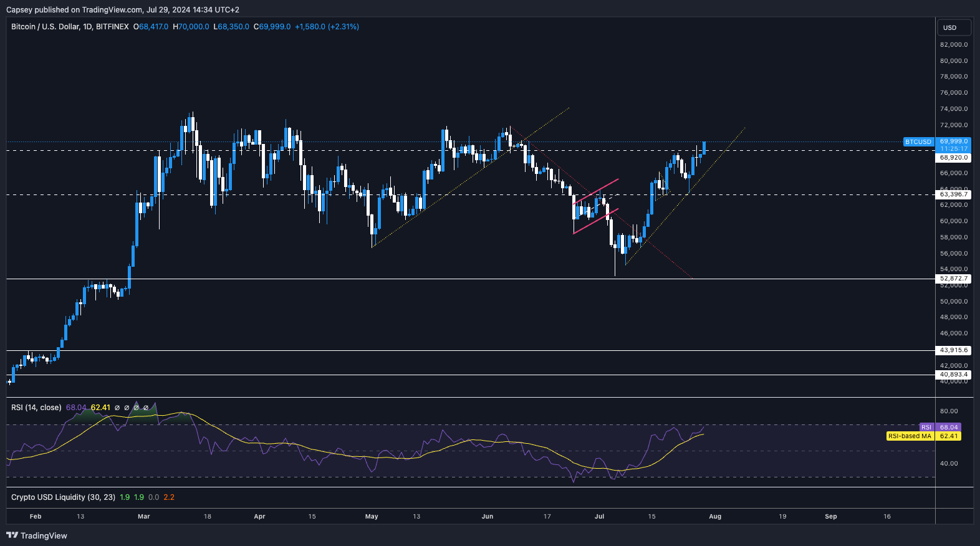This screenshot has height=546, width=980.
Task: Select the 40,893.4 horizontal line price tag
Action: (954, 375)
